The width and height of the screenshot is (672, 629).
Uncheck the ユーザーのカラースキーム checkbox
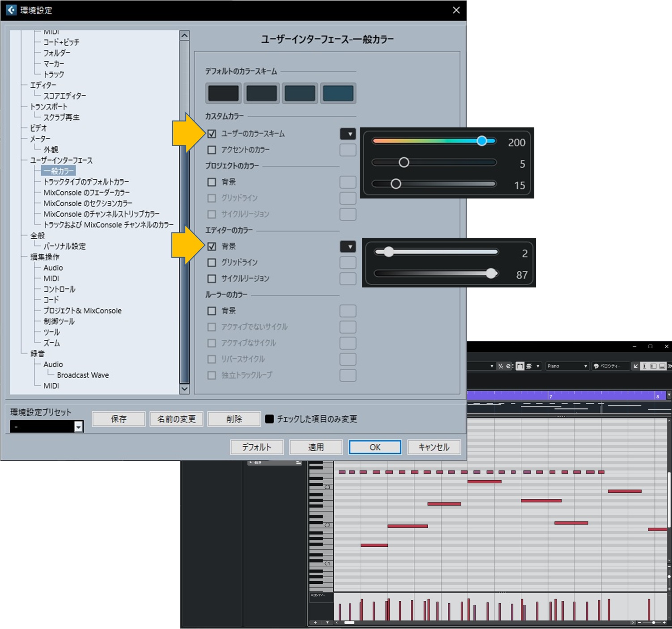click(x=212, y=134)
